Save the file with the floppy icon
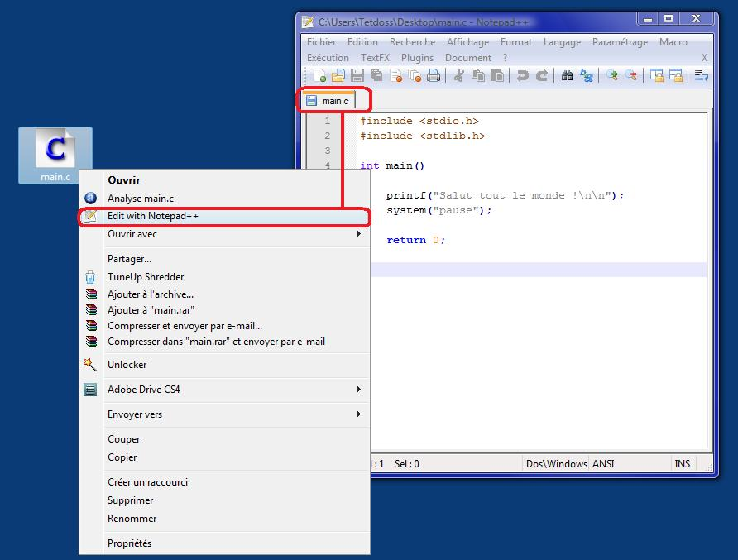738x560 pixels. pyautogui.click(x=357, y=75)
